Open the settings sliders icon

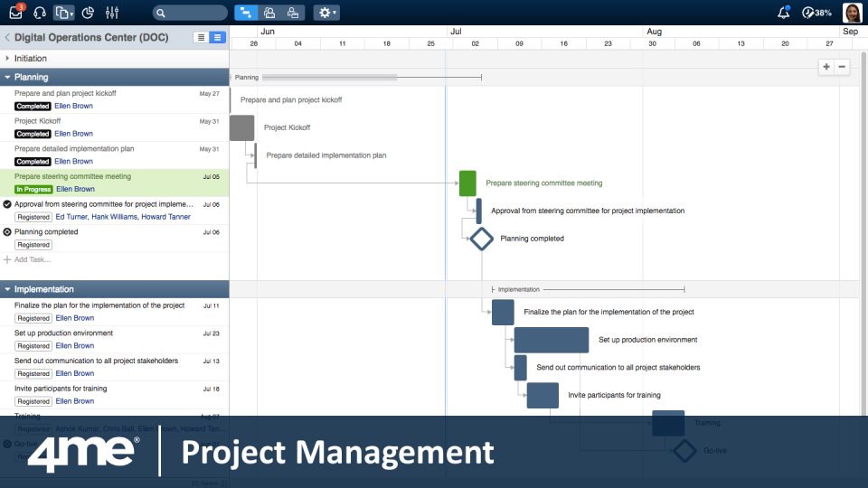coord(112,12)
